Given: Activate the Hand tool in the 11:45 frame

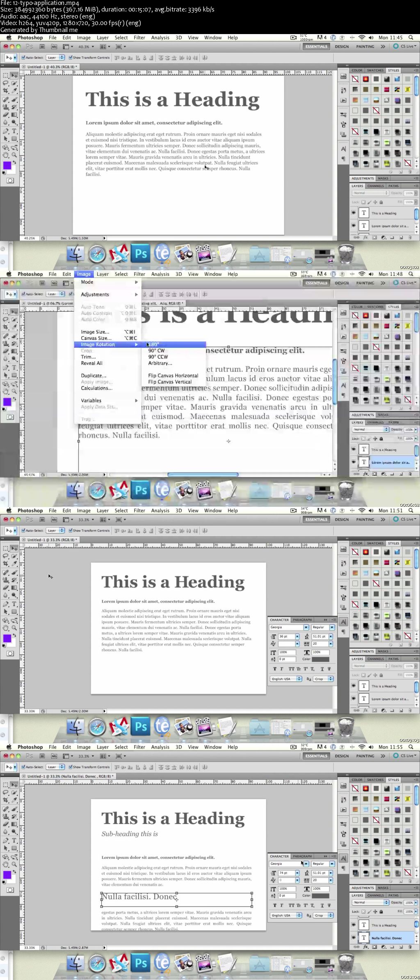Looking at the screenshot, I should pyautogui.click(x=6, y=155).
